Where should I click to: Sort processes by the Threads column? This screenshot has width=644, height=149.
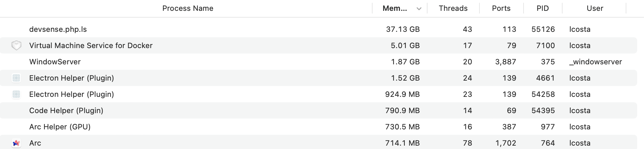(x=453, y=8)
